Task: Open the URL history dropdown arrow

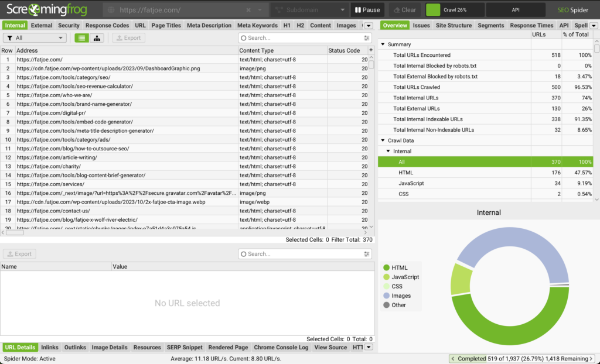Action: 260,10
